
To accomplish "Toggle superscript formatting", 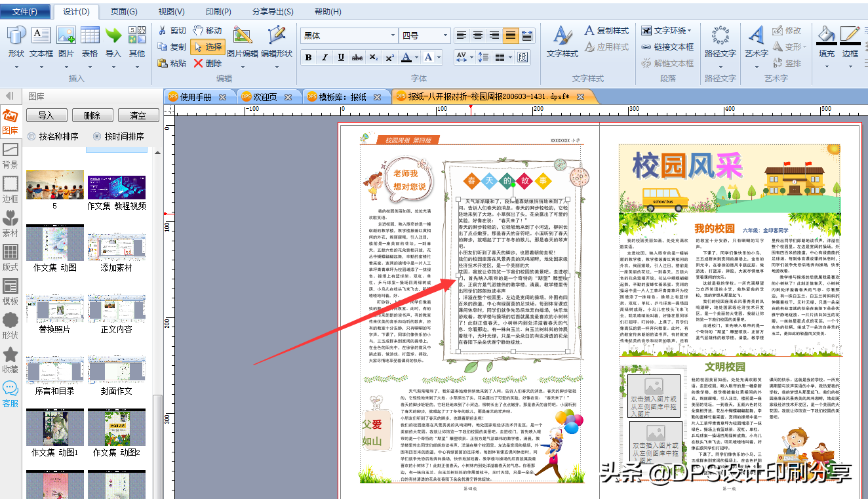I will click(390, 58).
